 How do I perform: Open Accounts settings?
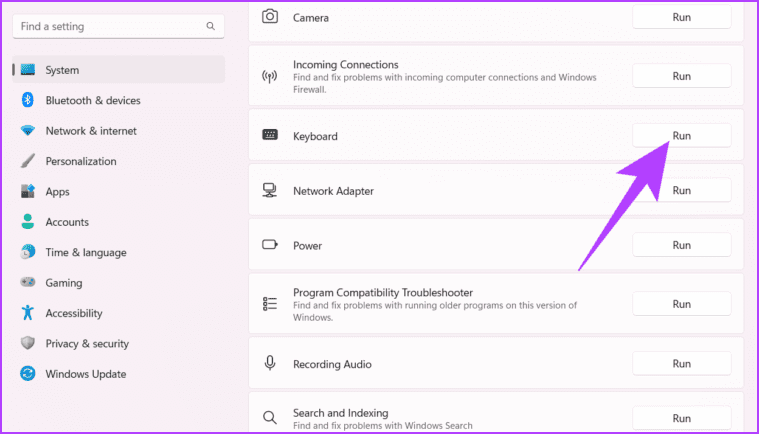click(119, 222)
